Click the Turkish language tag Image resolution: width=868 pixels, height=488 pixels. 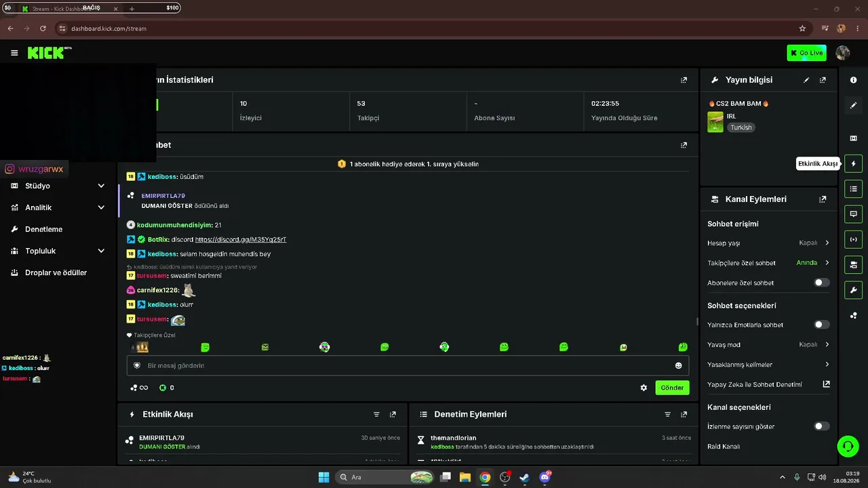click(x=741, y=127)
